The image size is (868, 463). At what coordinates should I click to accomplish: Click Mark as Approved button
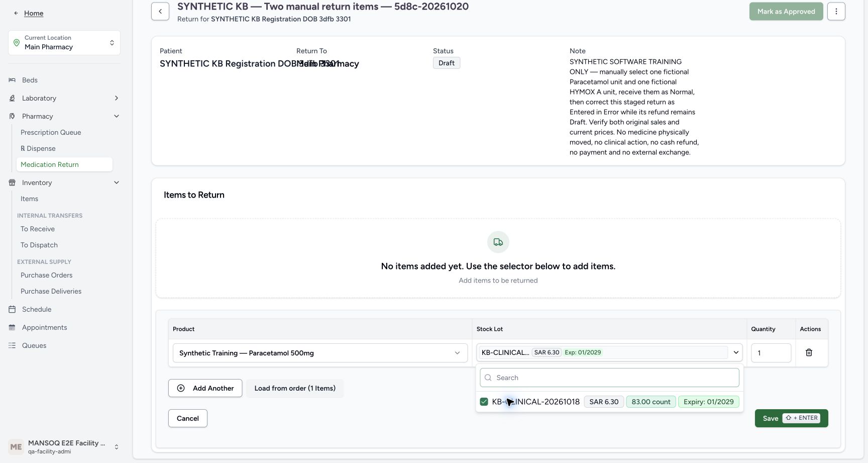pos(786,12)
